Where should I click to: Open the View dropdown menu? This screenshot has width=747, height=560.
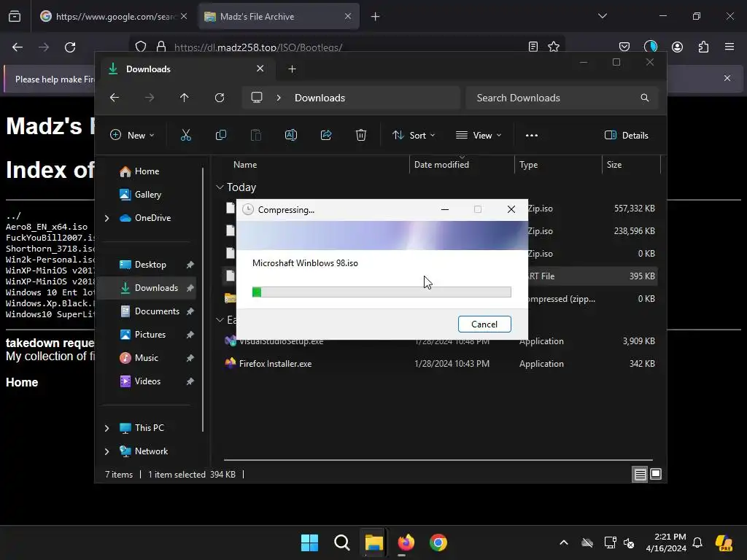coord(479,135)
